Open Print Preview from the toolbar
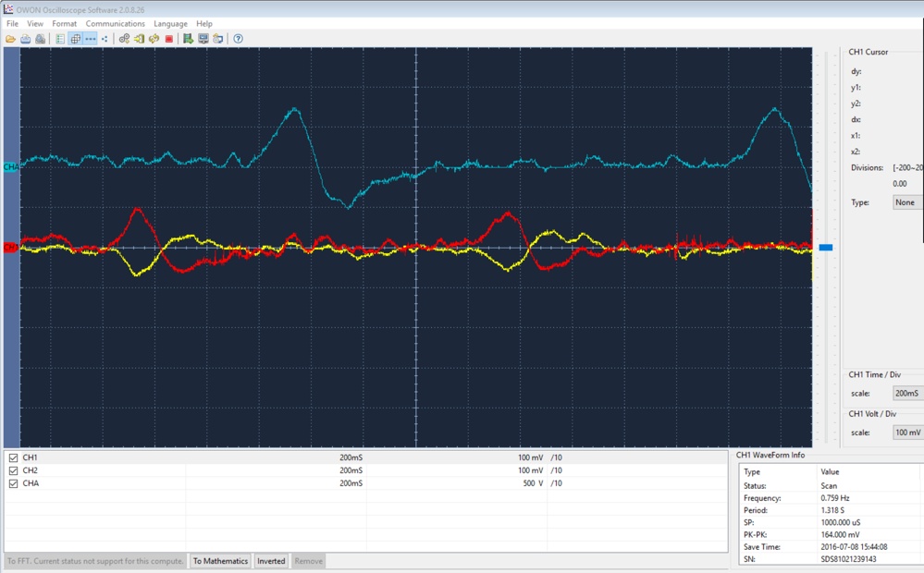Screen dimensions: 924x573 (x=41, y=39)
